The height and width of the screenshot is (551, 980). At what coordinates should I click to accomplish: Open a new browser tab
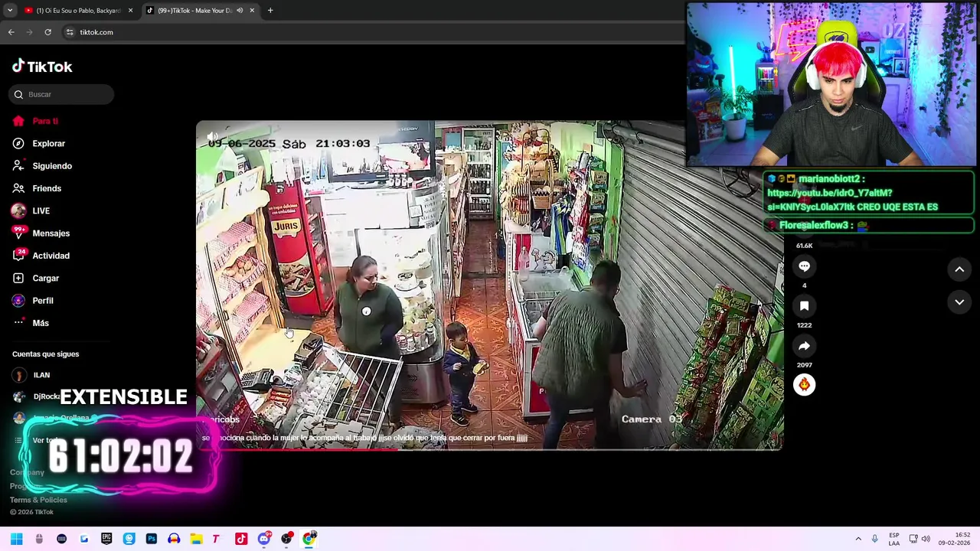[270, 11]
